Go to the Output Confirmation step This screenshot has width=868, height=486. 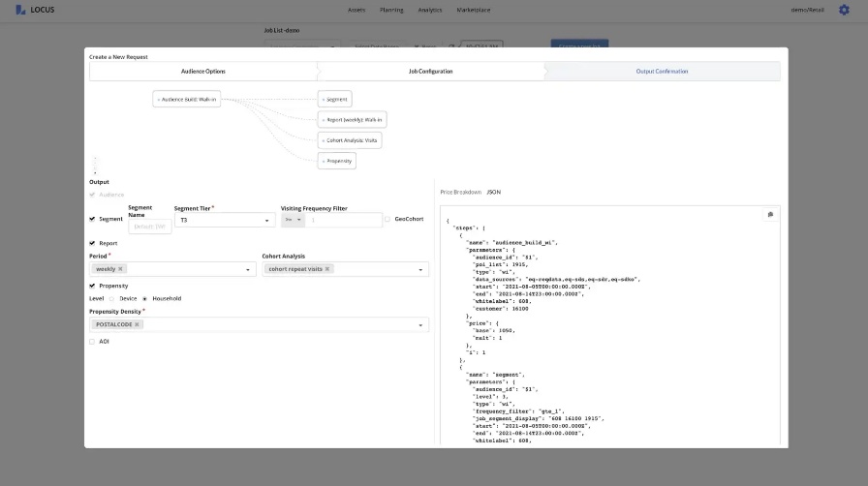coord(662,72)
